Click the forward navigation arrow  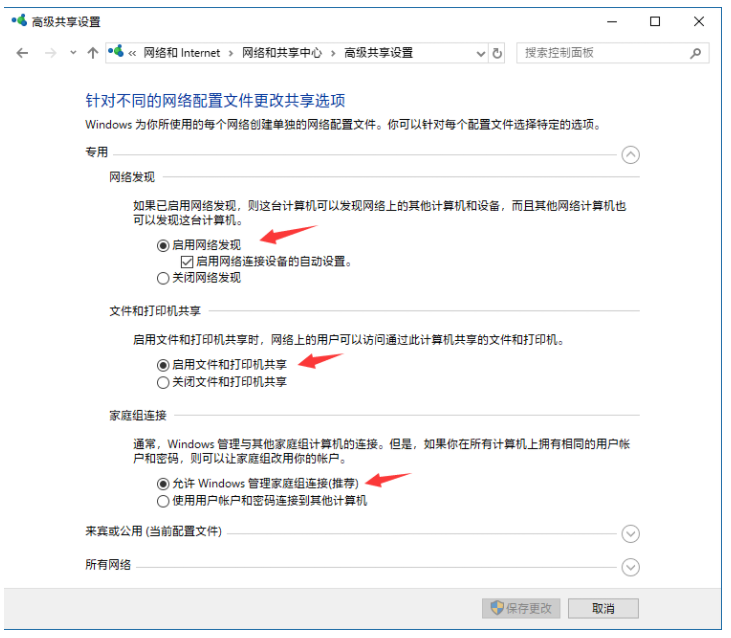point(50,53)
